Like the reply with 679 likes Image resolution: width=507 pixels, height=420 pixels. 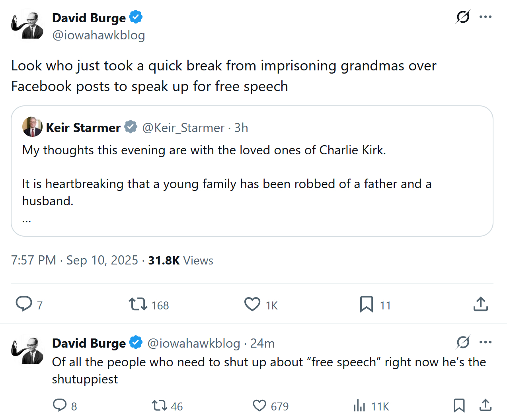click(259, 406)
